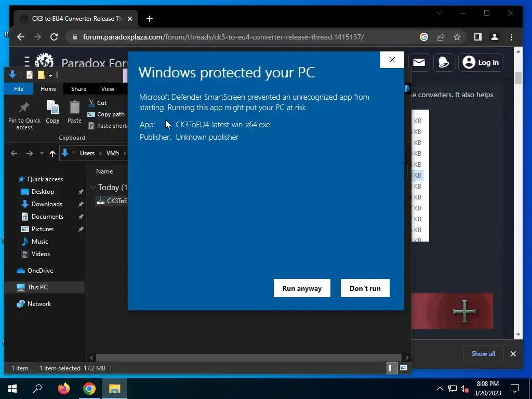Screen dimensions: 532x399
Task: Reload the Chrome page
Action: (x=54, y=37)
